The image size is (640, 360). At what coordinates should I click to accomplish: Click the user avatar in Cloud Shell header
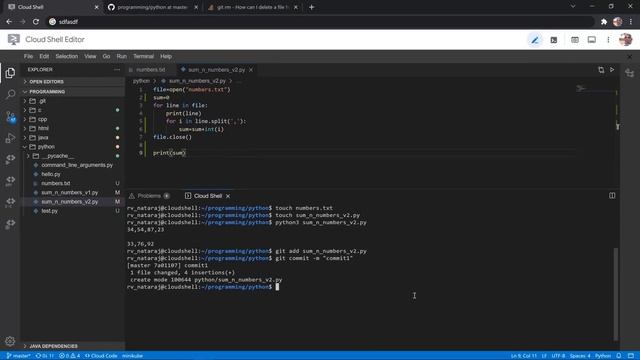point(625,40)
